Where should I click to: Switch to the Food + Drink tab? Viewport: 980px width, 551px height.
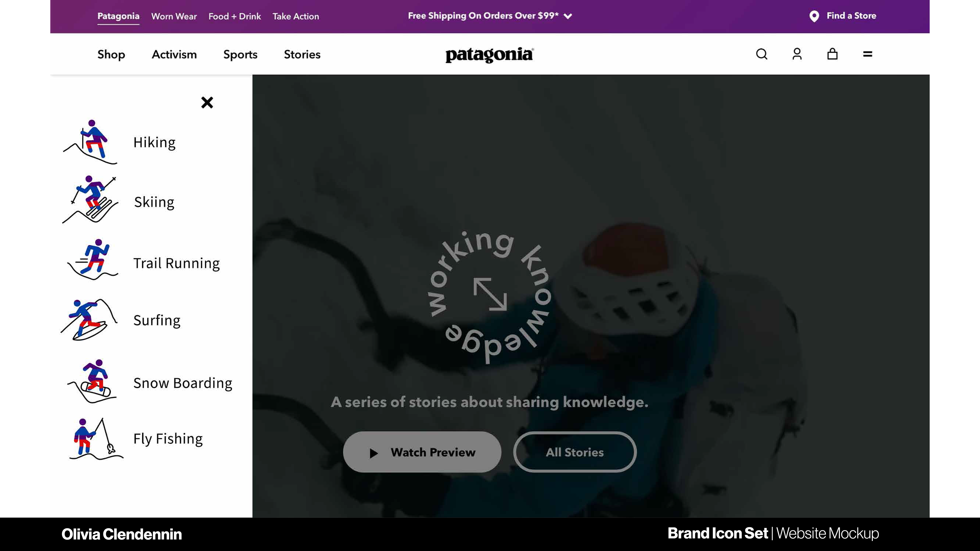point(235,16)
